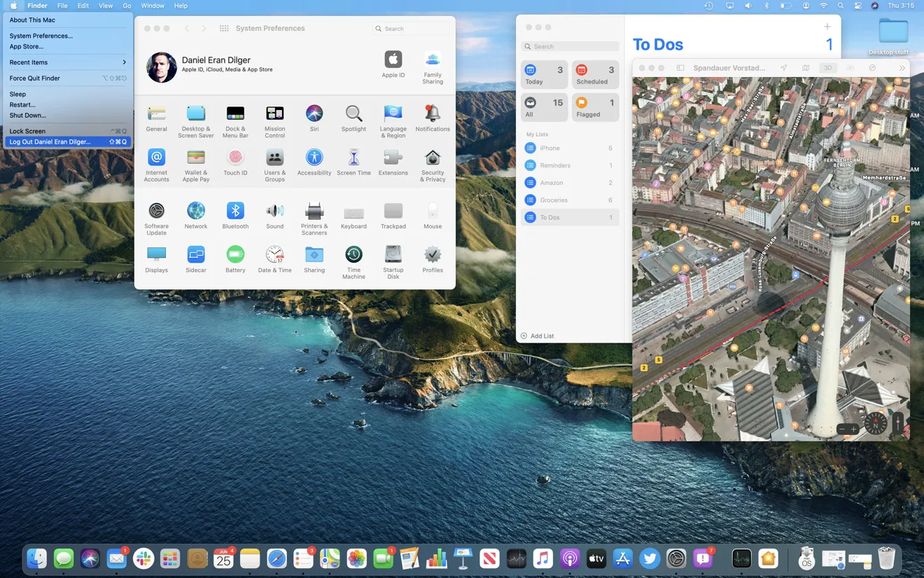Screen dimensions: 924x578
Task: Adjust the Maps pitch slider
Action: tap(898, 422)
